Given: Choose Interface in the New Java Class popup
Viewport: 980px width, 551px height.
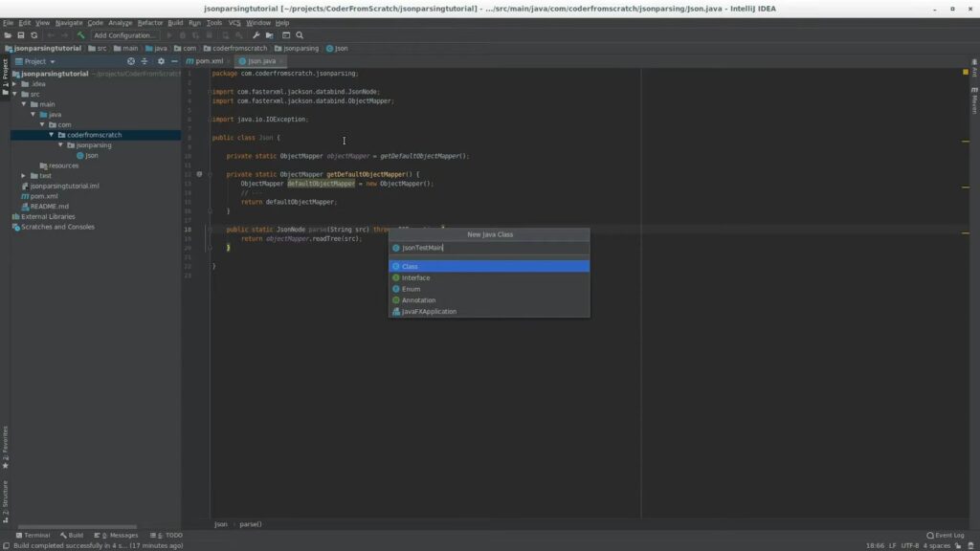Looking at the screenshot, I should tap(417, 277).
